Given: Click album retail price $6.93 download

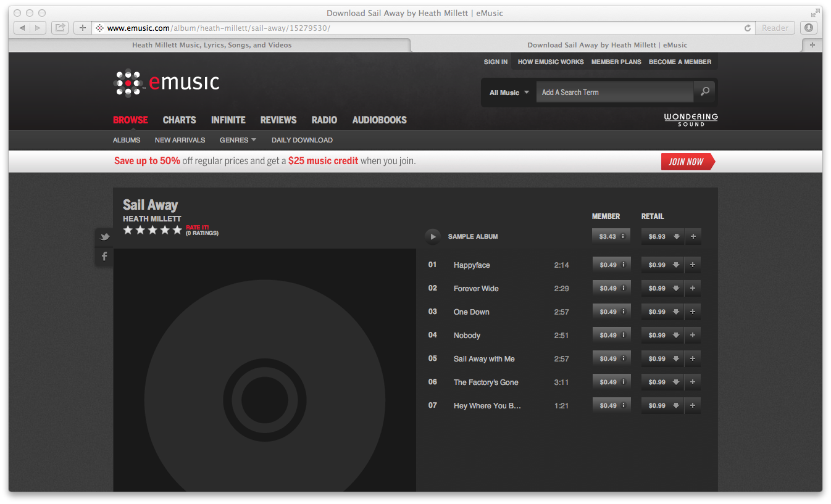Looking at the screenshot, I should click(x=663, y=236).
